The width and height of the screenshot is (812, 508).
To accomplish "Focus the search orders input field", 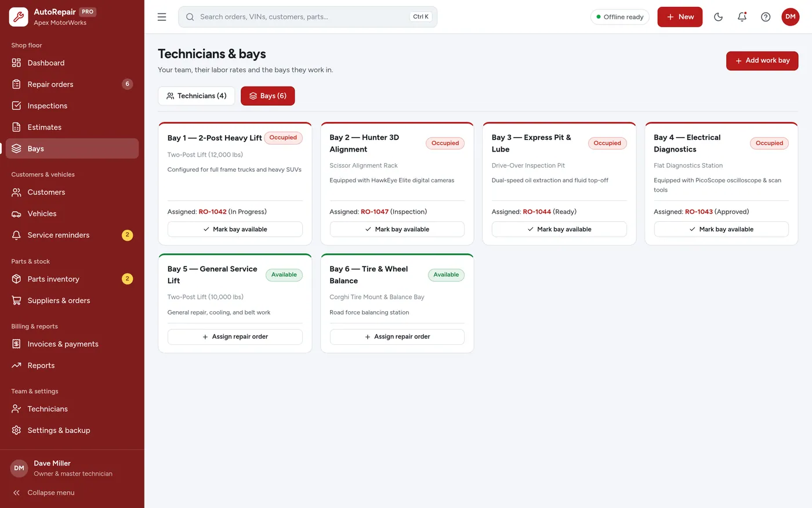I will click(x=308, y=17).
